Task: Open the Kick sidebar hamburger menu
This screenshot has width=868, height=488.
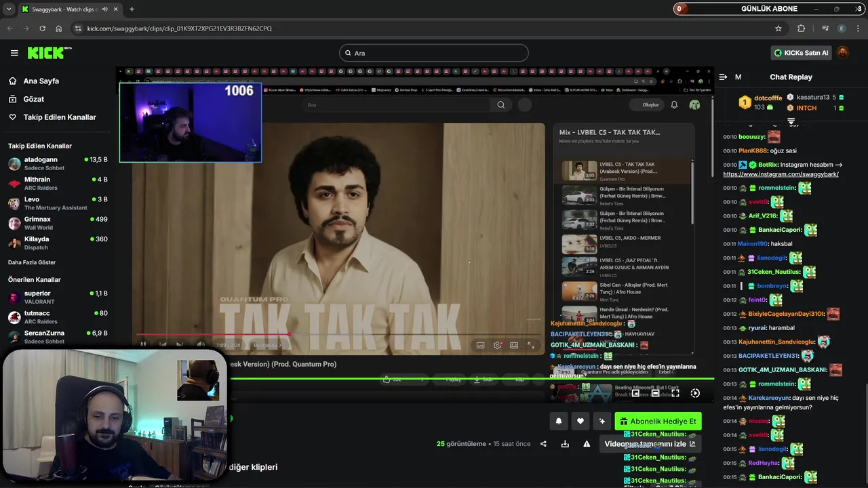Action: click(14, 53)
